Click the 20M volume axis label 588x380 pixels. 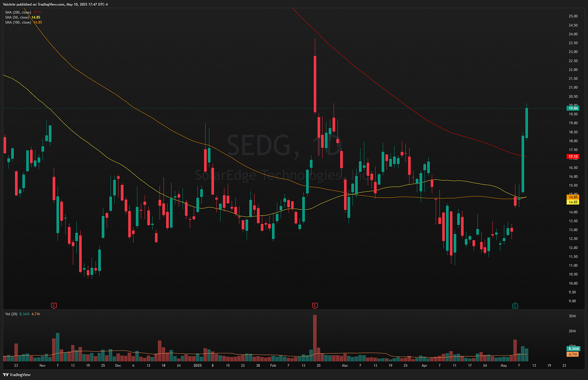[x=572, y=331]
